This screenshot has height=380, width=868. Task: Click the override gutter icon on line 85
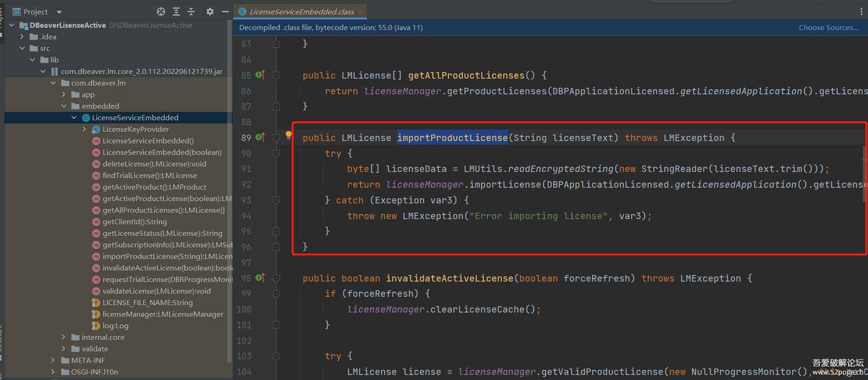[x=260, y=75]
